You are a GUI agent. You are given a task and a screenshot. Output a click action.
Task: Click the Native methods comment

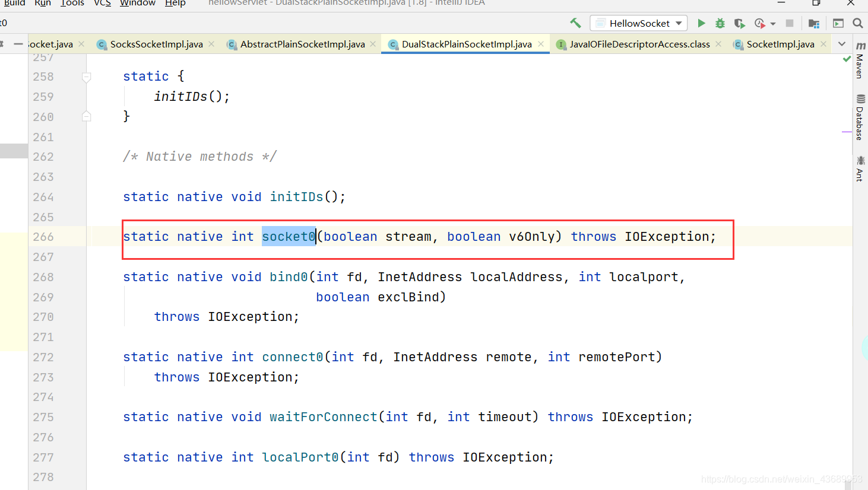[200, 157]
